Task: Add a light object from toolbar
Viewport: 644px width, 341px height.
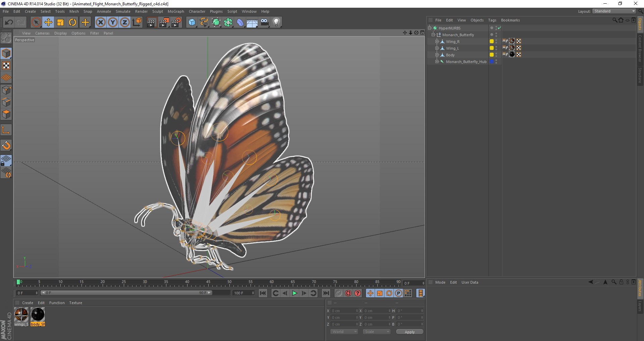Action: (x=276, y=22)
